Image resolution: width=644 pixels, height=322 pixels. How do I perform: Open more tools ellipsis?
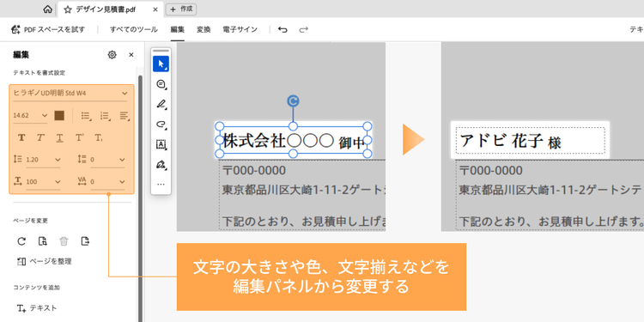pyautogui.click(x=161, y=185)
